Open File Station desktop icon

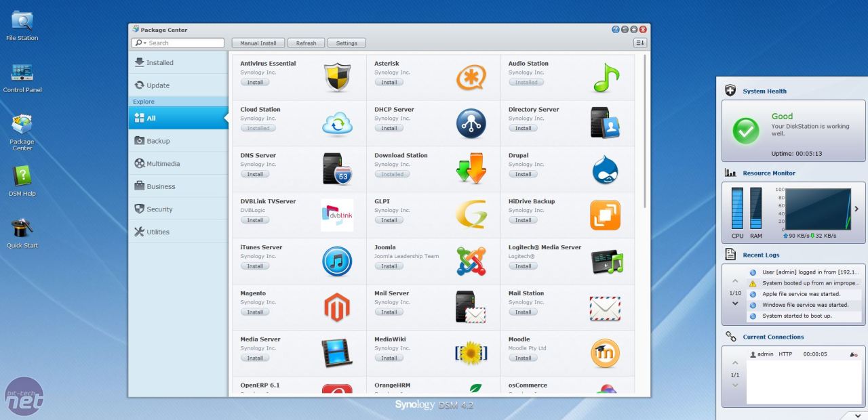pos(22,26)
